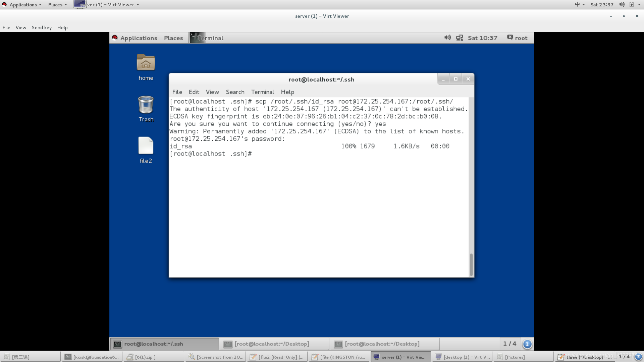Viewport: 644px width, 362px height.
Task: Switch to three (~/Desktop) taskbar window
Action: [585, 357]
